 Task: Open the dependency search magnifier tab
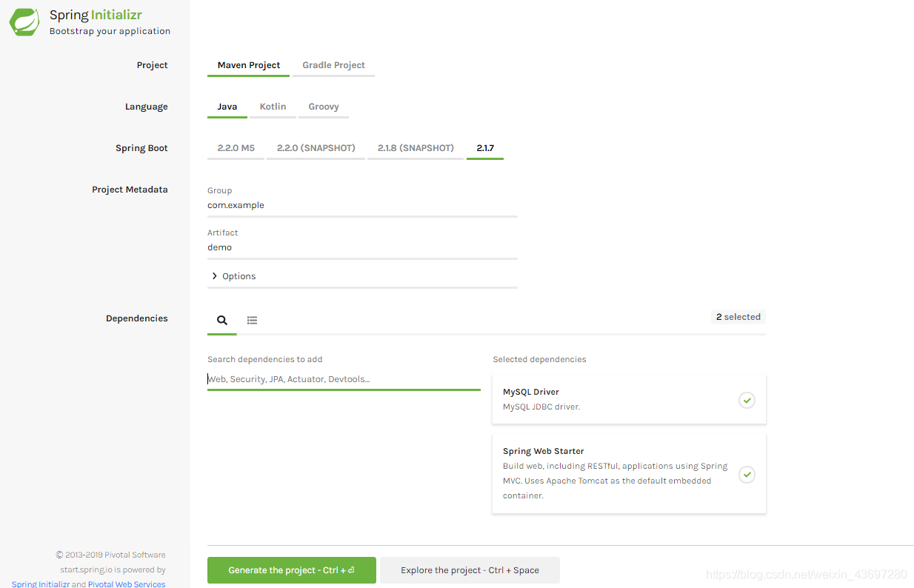click(x=222, y=320)
